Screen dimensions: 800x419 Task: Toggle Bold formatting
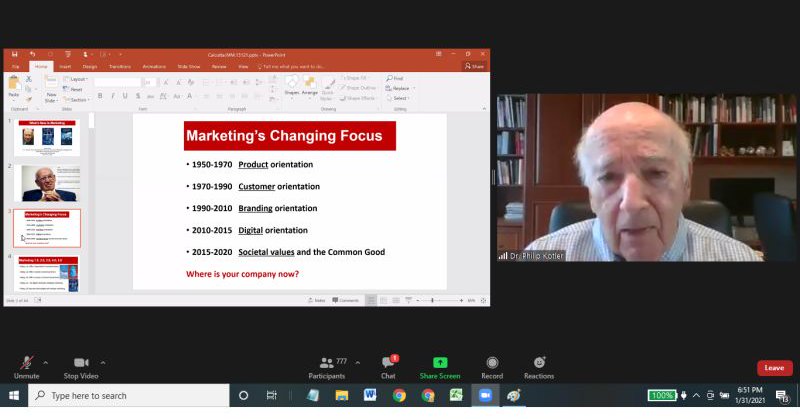(100, 96)
